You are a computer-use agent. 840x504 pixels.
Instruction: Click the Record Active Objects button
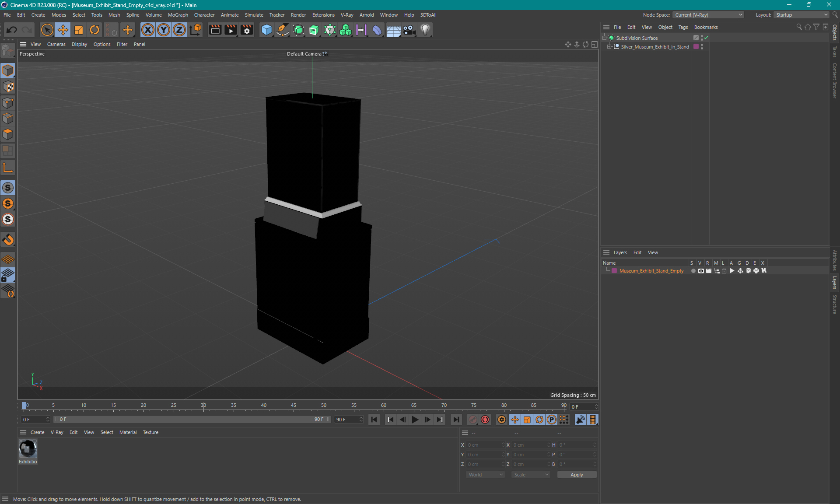coord(473,420)
